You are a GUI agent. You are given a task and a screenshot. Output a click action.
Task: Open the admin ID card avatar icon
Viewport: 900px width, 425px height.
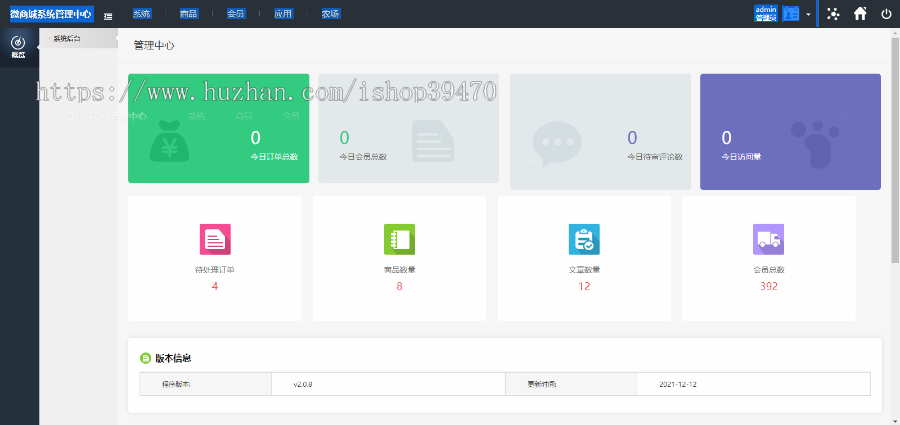[790, 14]
